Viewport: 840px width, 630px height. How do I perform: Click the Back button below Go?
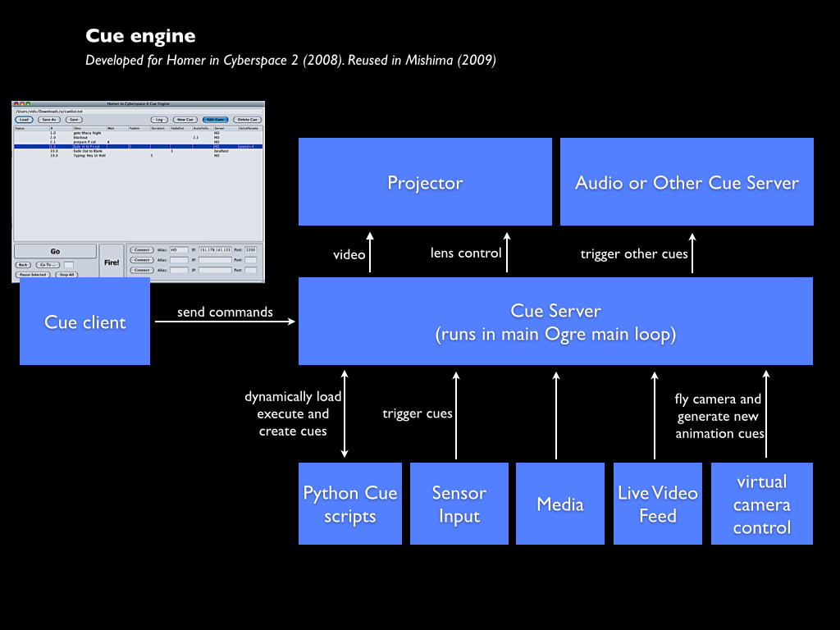pos(24,265)
